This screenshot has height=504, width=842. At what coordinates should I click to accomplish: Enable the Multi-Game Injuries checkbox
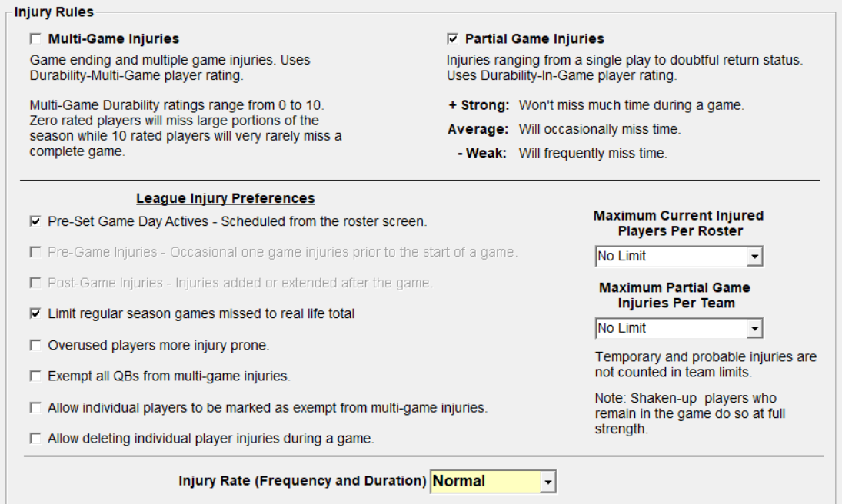[x=35, y=39]
